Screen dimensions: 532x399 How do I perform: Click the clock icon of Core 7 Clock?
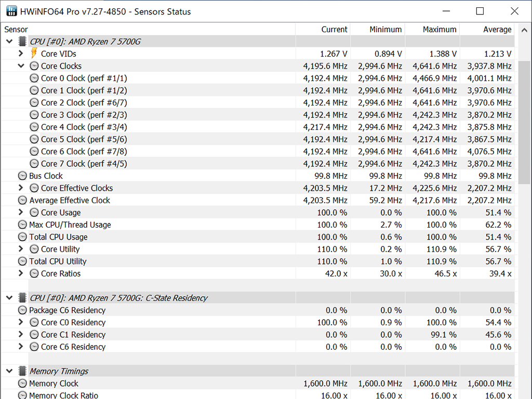click(34, 164)
